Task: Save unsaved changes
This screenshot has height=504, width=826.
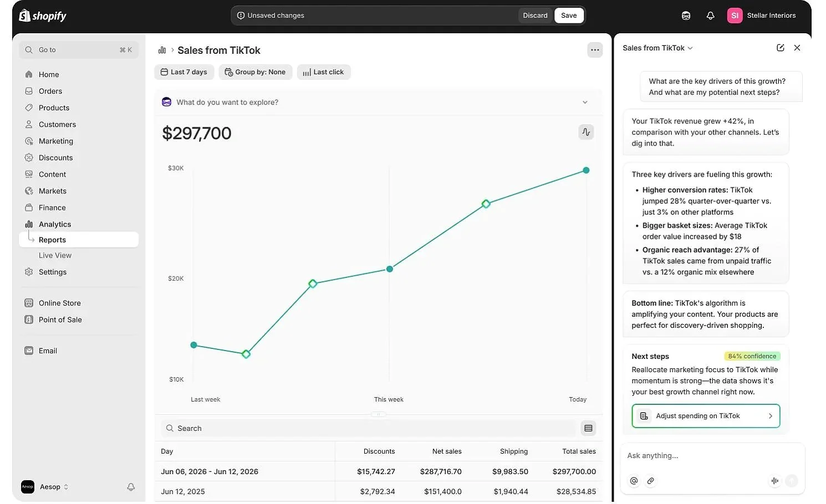Action: click(569, 16)
